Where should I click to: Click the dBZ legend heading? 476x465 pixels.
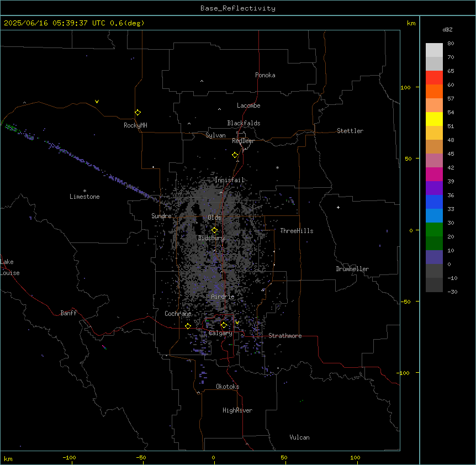tap(447, 29)
